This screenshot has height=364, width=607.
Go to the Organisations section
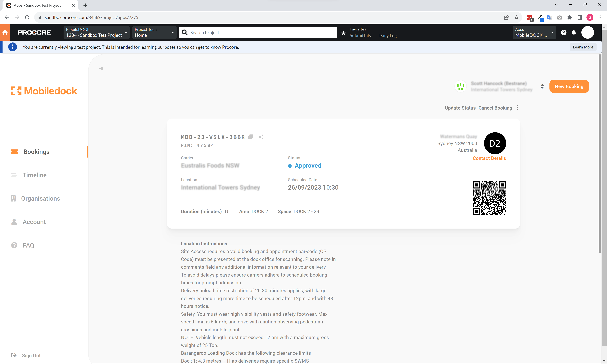coord(40,198)
